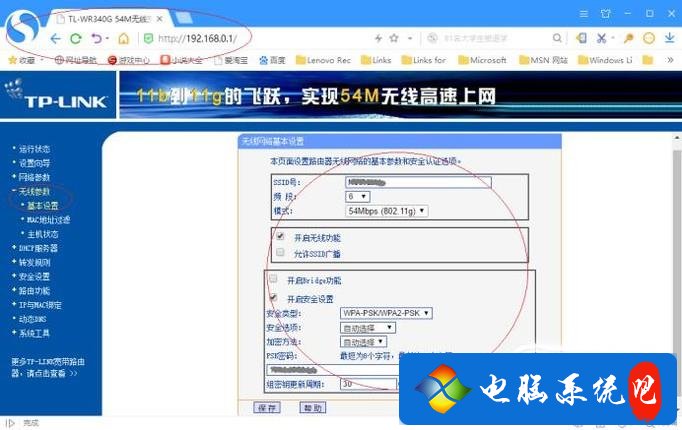
Task: Open the 频段 channel dropdown
Action: point(358,197)
